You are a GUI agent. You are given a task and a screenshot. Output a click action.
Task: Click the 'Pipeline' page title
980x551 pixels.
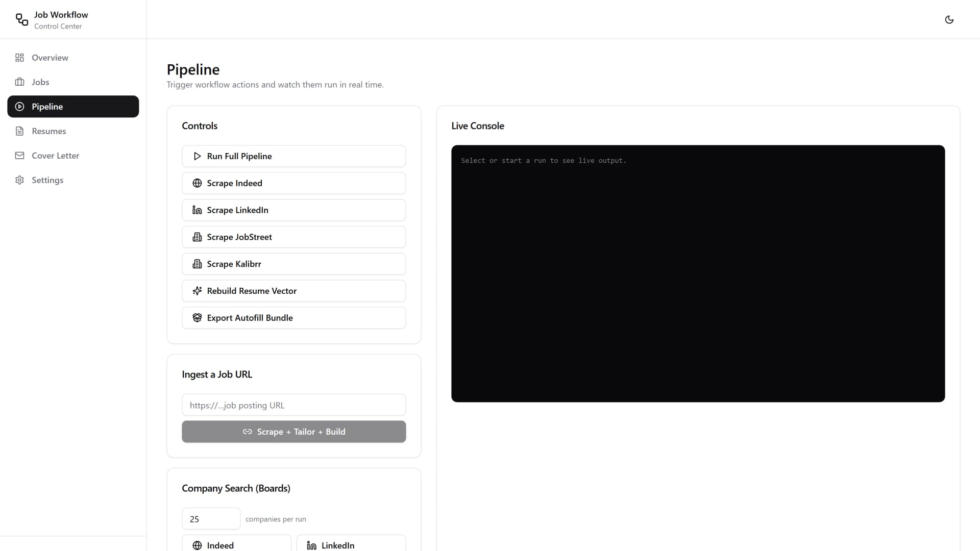coord(193,69)
